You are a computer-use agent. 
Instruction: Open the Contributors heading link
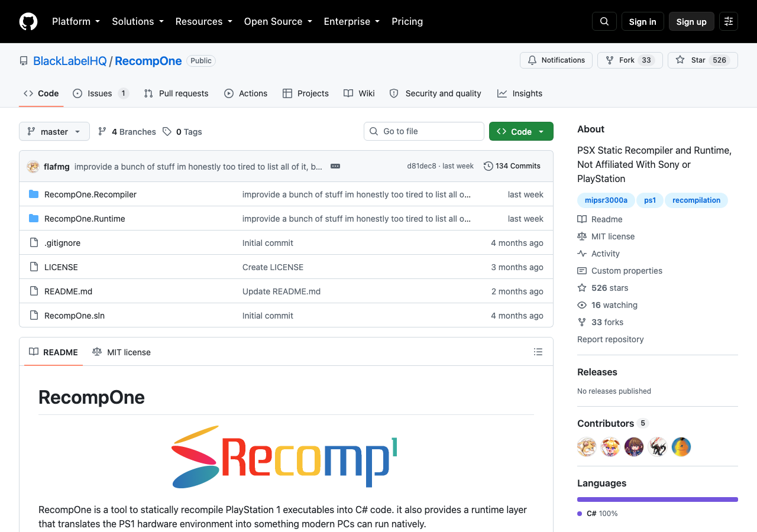[x=613, y=423]
